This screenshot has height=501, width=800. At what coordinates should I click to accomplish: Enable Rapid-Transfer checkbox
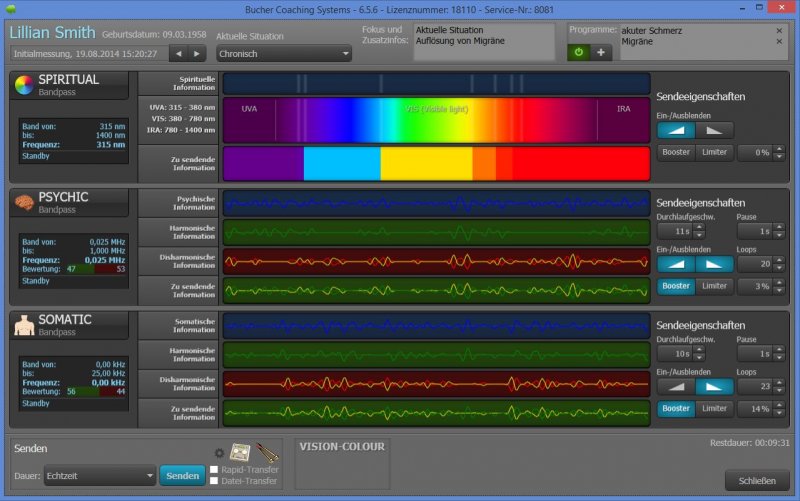pyautogui.click(x=214, y=469)
